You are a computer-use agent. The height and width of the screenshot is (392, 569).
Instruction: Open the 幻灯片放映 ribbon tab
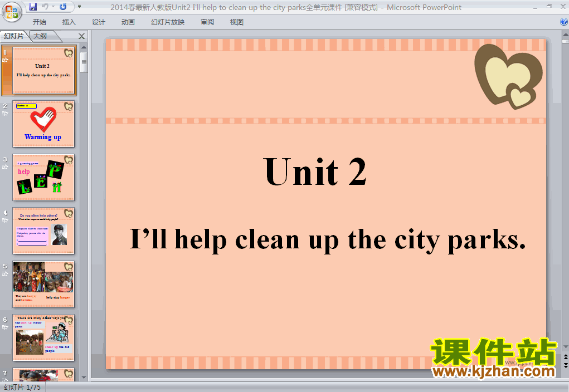click(x=168, y=22)
